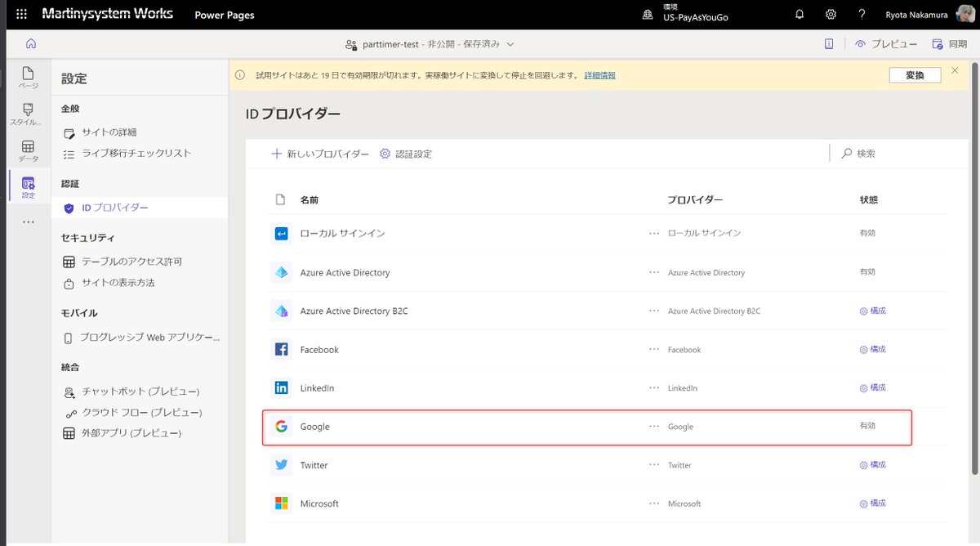Screen dimensions: 980x546
Task: Click 構成 for Twitter
Action: (x=872, y=464)
